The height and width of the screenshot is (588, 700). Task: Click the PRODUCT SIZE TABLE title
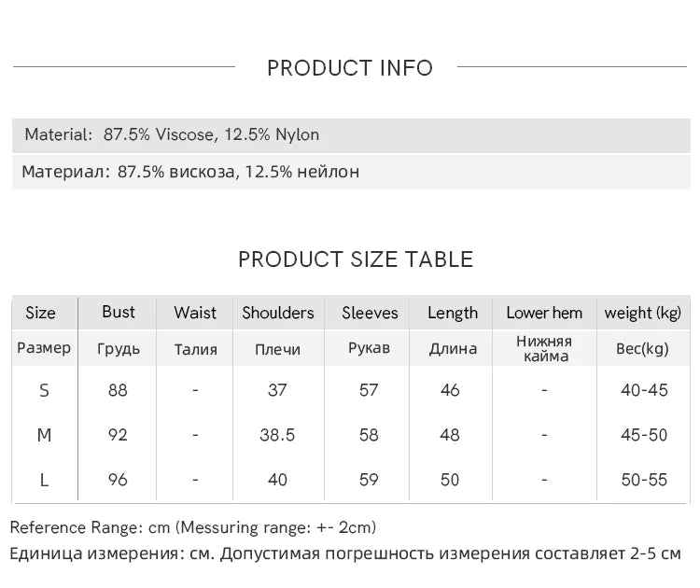click(356, 259)
